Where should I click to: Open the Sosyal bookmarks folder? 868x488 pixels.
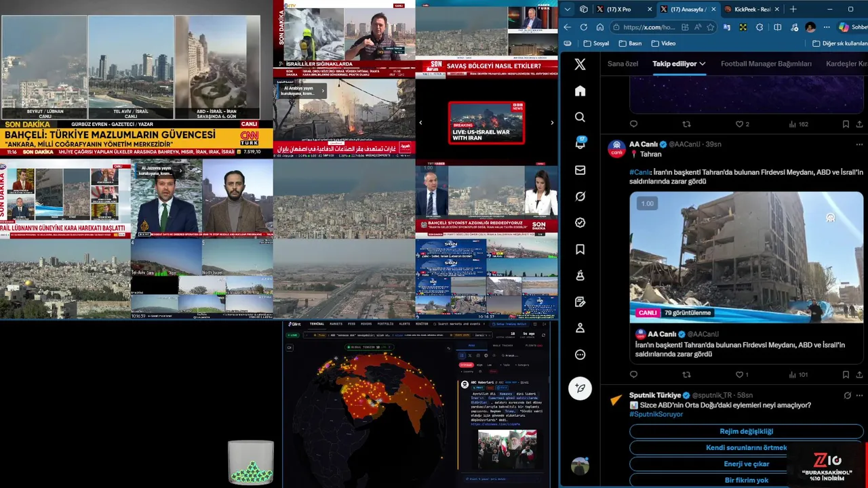click(596, 43)
